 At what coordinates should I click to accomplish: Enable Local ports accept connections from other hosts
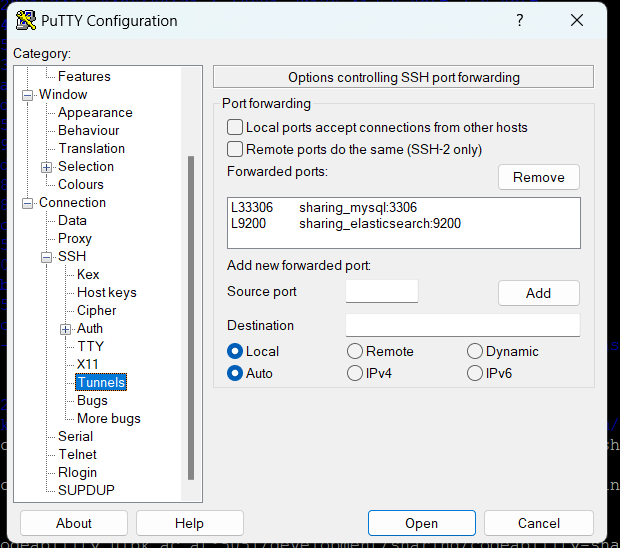(x=235, y=127)
